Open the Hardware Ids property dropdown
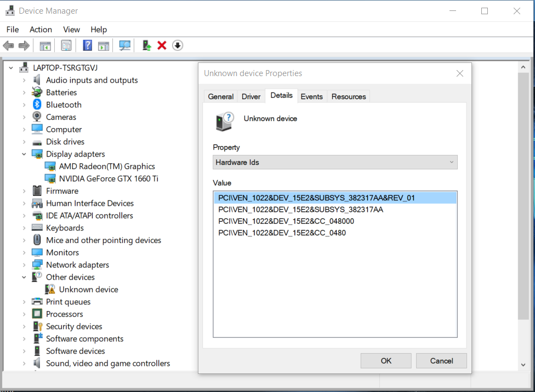 (335, 162)
